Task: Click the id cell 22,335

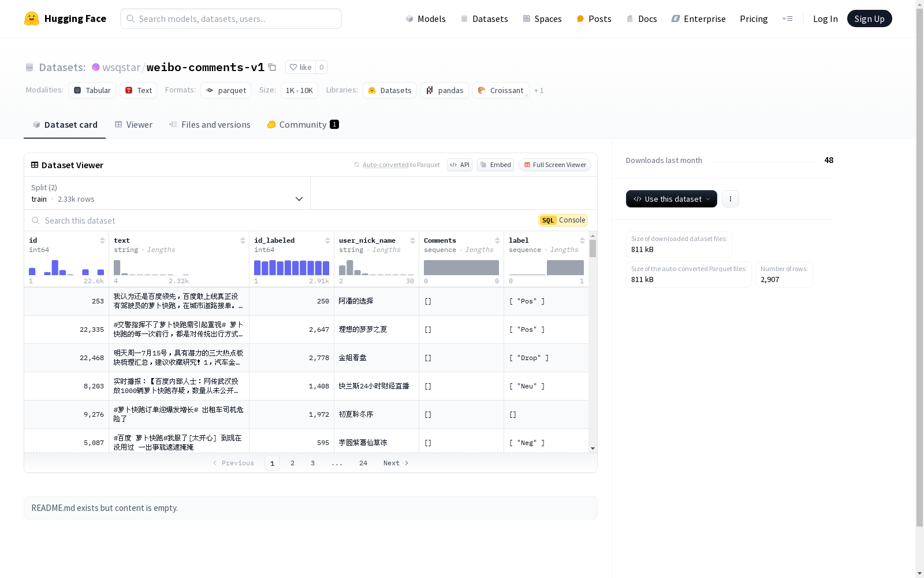Action: click(x=66, y=329)
